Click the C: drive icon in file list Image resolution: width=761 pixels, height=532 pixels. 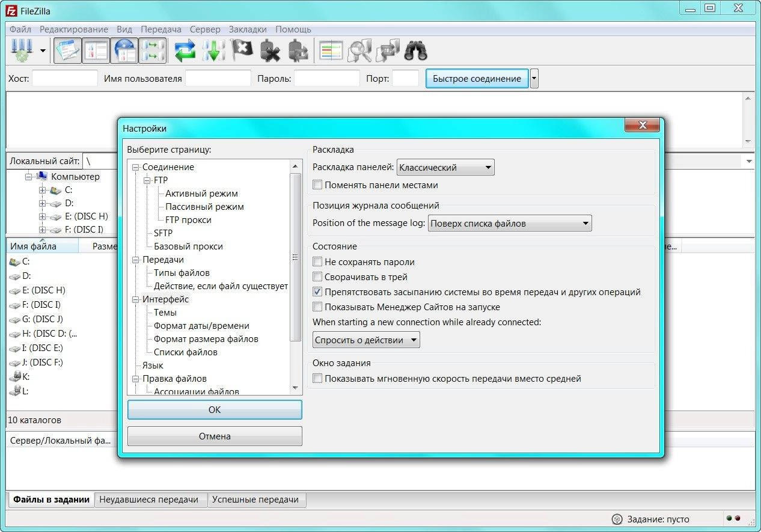[15, 261]
